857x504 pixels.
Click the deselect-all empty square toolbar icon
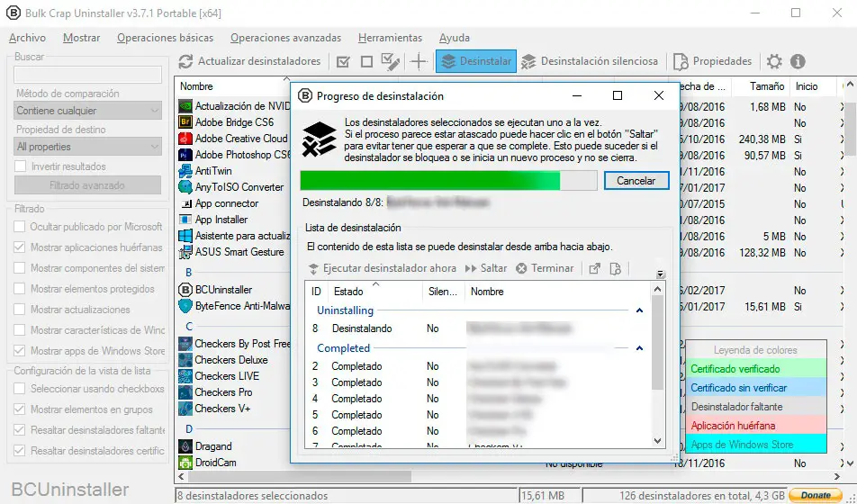(366, 62)
